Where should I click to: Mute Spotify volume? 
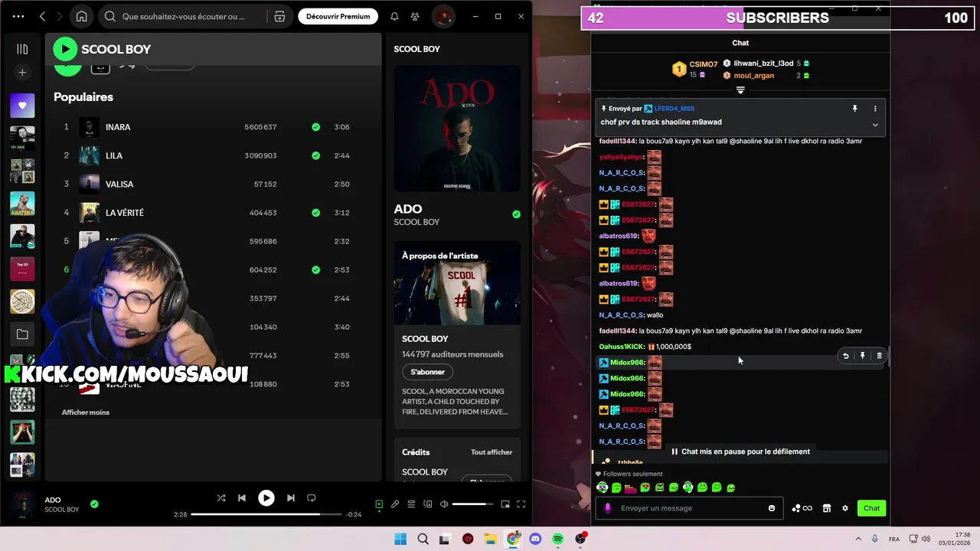pyautogui.click(x=444, y=504)
